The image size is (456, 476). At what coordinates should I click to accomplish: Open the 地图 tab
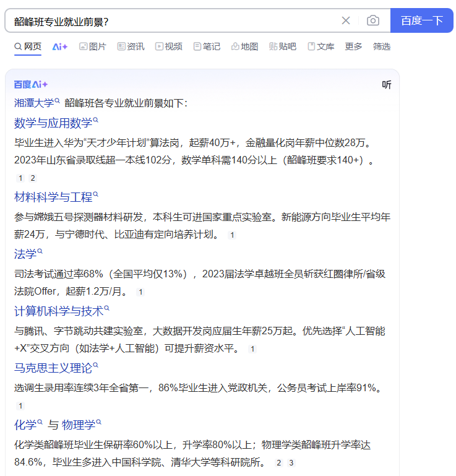(x=245, y=46)
